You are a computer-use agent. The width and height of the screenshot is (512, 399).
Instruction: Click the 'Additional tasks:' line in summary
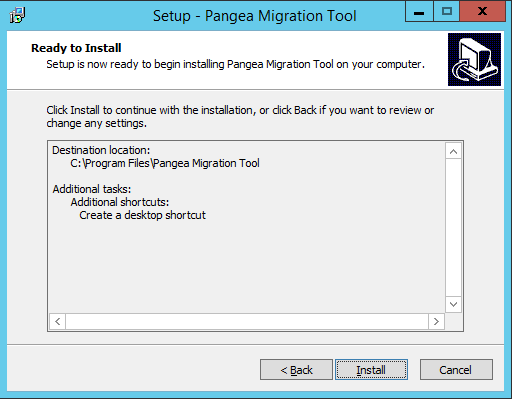pyautogui.click(x=92, y=189)
